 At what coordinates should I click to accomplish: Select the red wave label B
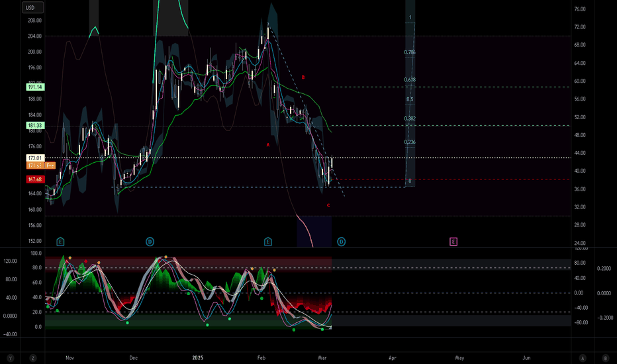[x=303, y=77]
